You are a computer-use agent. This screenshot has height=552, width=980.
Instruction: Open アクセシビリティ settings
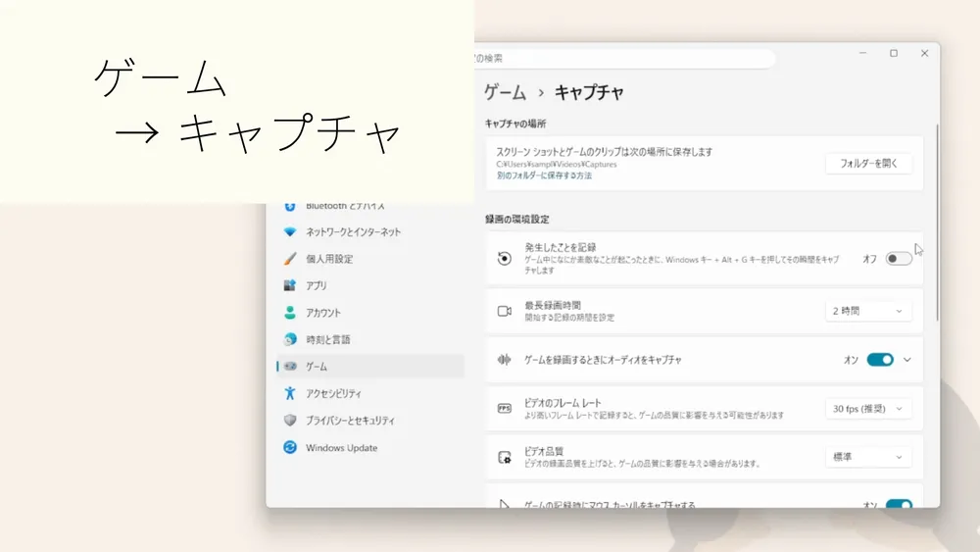[x=370, y=393]
